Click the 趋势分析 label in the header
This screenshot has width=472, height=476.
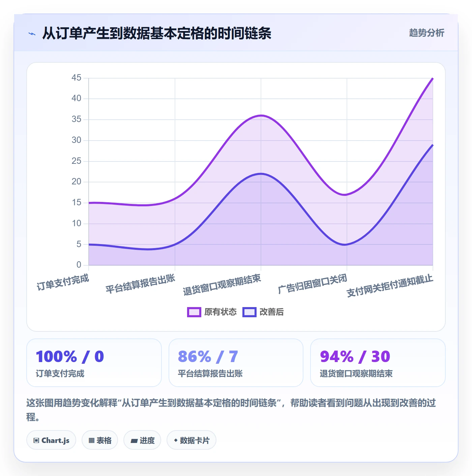coord(426,33)
